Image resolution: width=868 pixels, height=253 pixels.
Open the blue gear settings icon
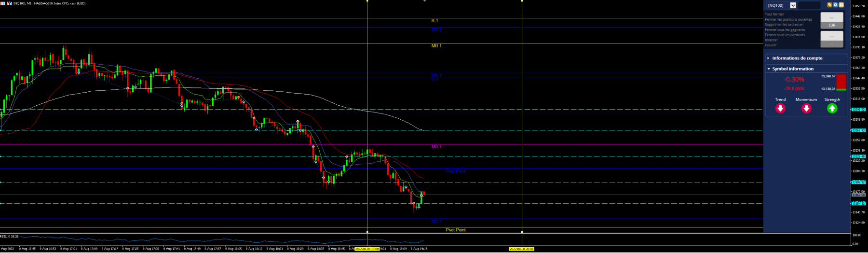(836, 5)
